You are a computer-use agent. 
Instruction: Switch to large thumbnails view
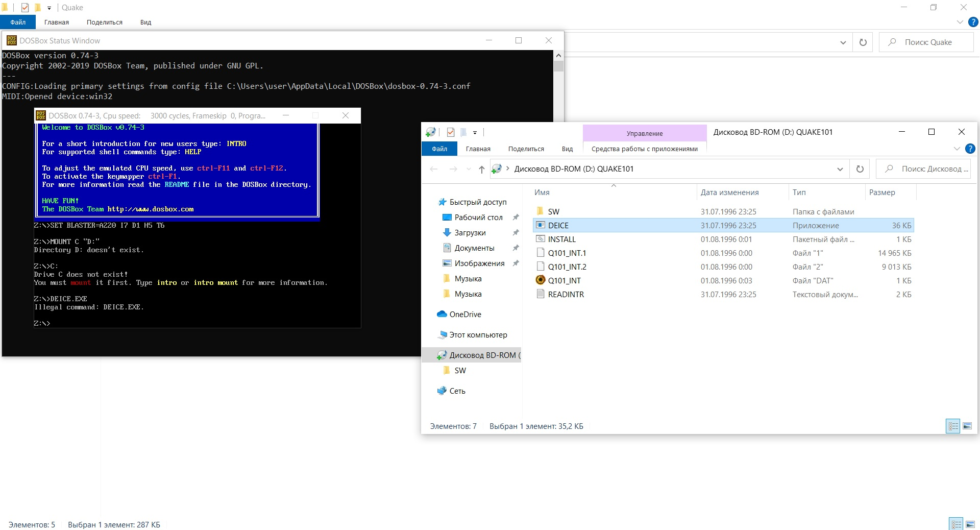(967, 426)
